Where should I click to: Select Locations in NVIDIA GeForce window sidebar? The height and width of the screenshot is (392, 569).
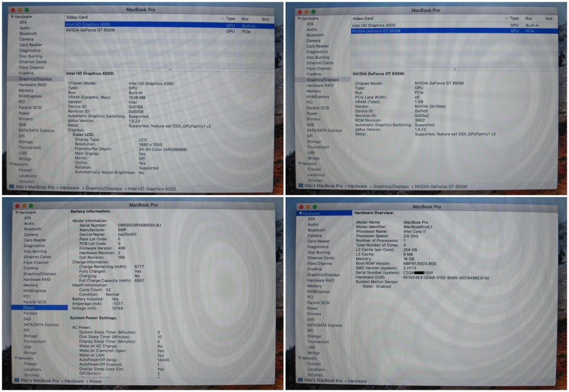[x=316, y=175]
